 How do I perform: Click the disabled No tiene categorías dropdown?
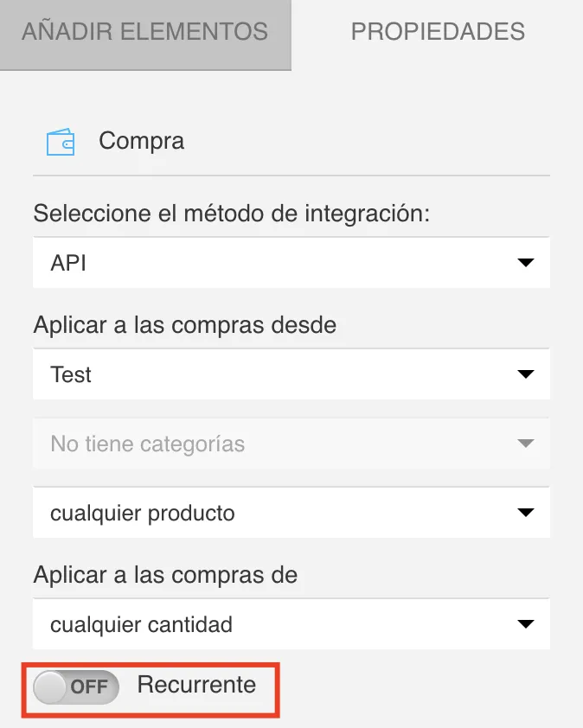291,443
